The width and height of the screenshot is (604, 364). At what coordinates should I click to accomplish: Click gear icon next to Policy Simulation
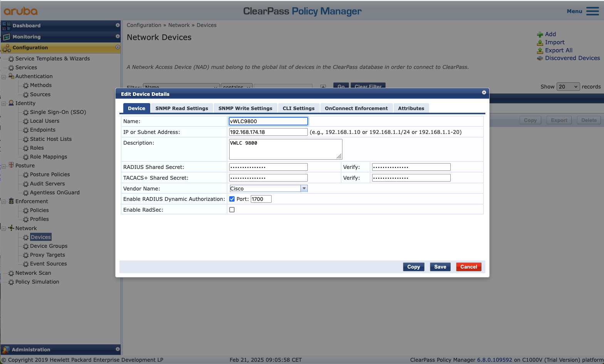(x=11, y=282)
